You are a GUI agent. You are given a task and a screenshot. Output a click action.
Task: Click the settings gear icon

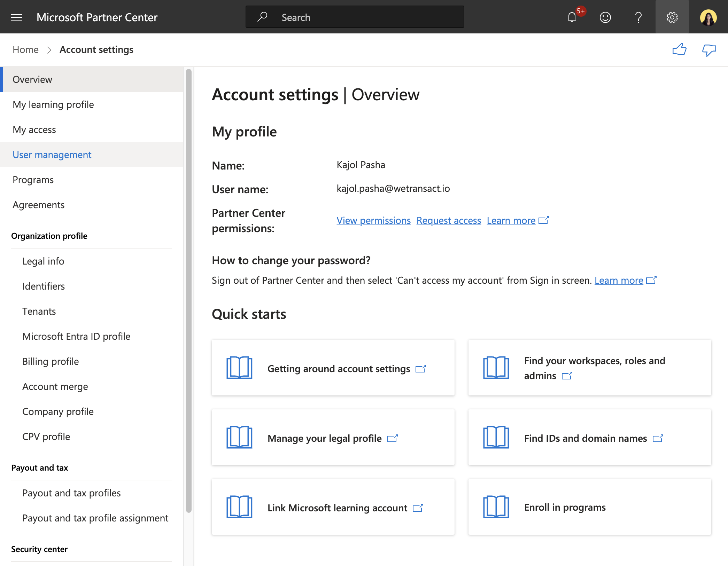[x=672, y=17]
